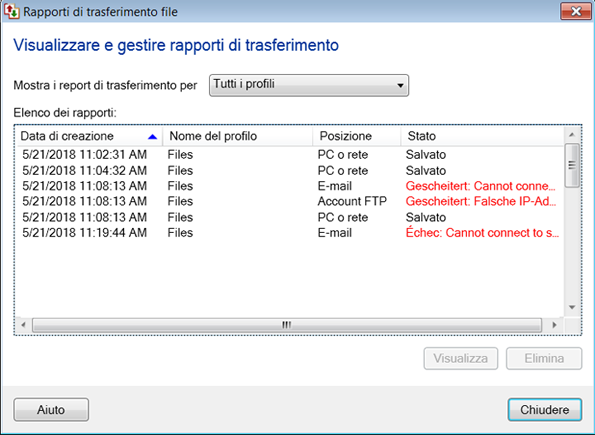Click the horizontal scrollbar right arrow
The height and width of the screenshot is (435, 595).
pyautogui.click(x=554, y=325)
